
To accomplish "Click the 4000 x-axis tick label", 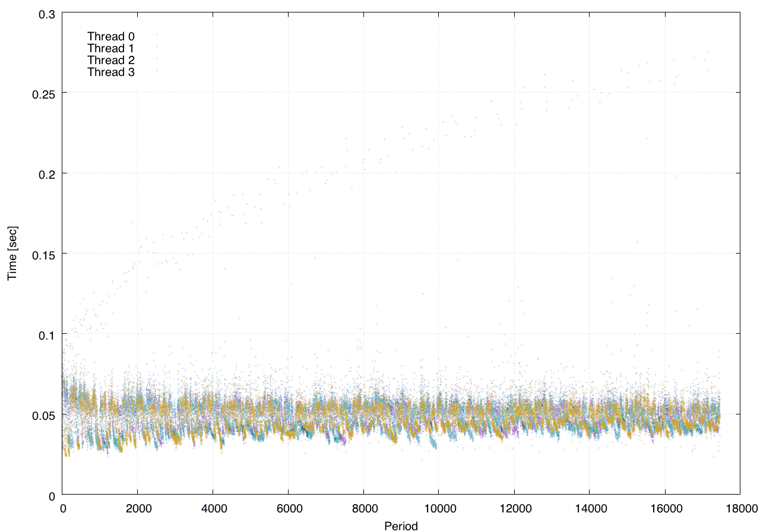I will pos(213,509).
